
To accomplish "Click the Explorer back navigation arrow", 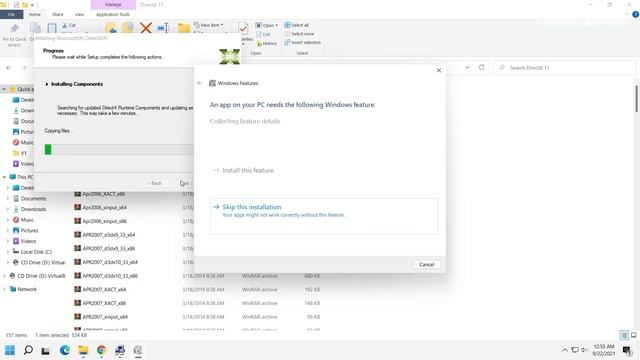I will pos(9,67).
